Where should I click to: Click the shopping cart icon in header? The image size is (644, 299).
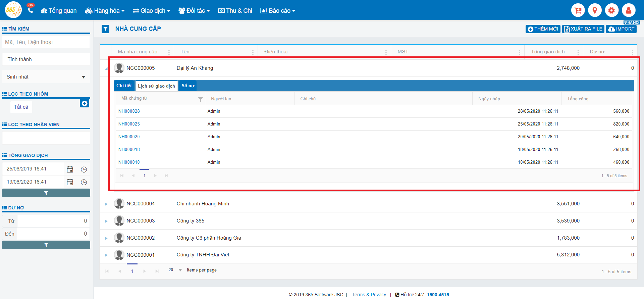tap(578, 10)
